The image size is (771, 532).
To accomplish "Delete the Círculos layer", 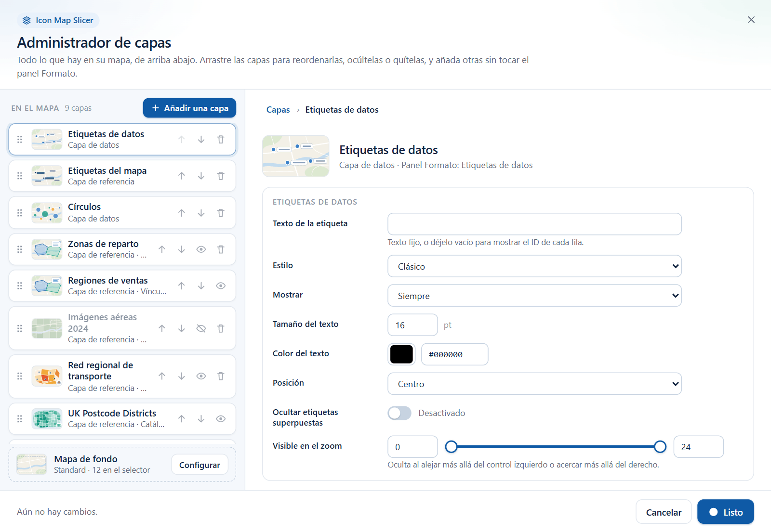I will click(221, 213).
